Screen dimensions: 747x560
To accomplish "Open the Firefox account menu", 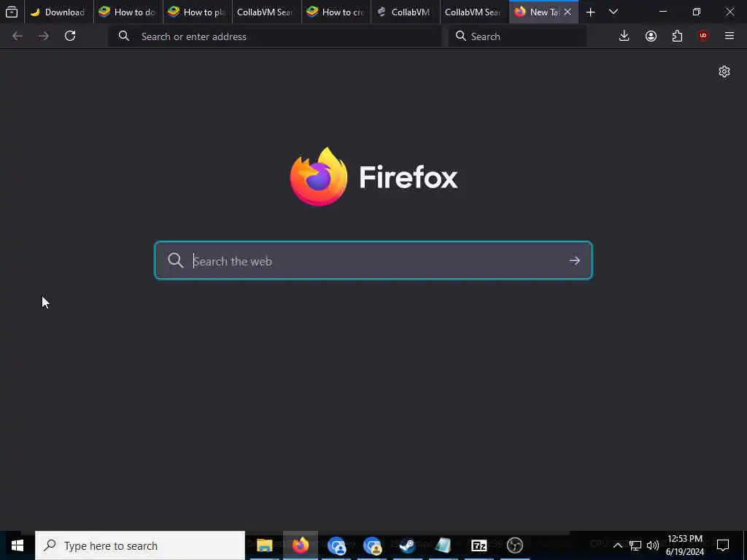I will coord(651,36).
